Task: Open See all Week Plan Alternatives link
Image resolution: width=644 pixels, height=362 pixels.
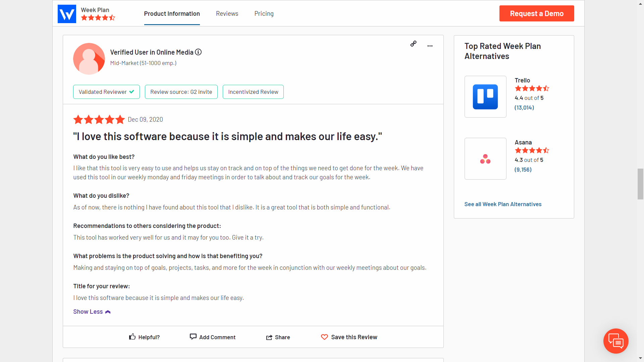Action: (503, 204)
